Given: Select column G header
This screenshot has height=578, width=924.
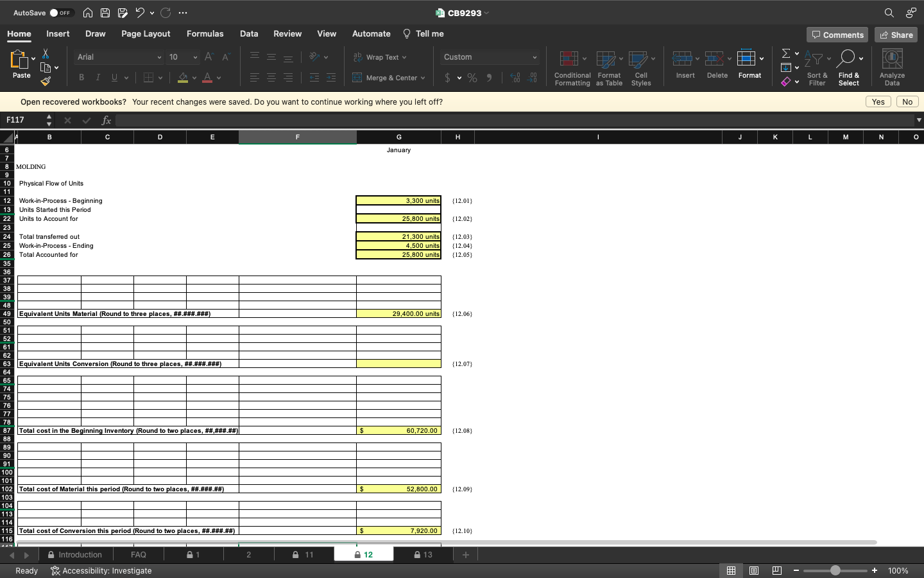Looking at the screenshot, I should click(398, 137).
